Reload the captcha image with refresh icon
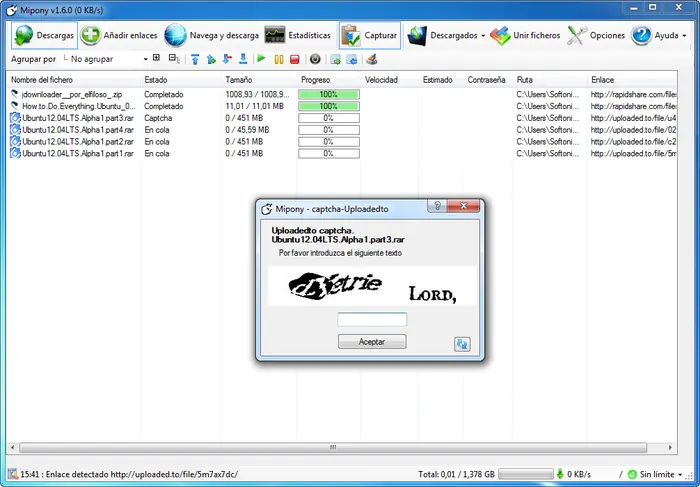700x487 pixels. pos(462,344)
